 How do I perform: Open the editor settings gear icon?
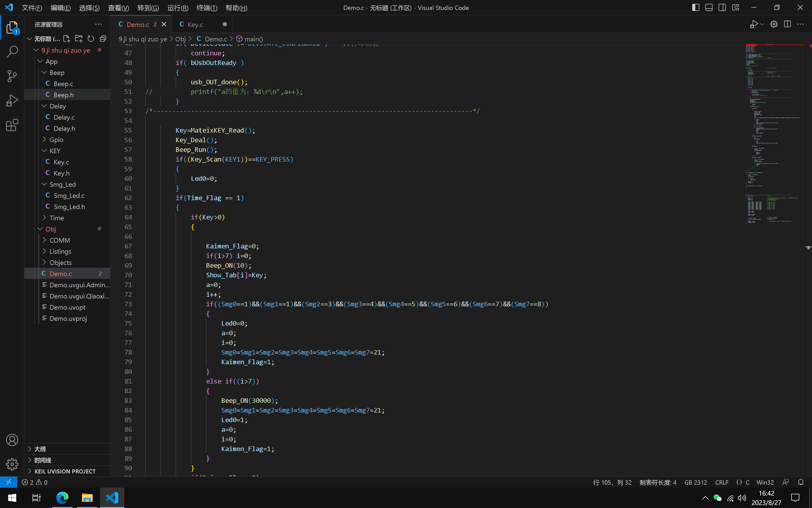(x=774, y=24)
